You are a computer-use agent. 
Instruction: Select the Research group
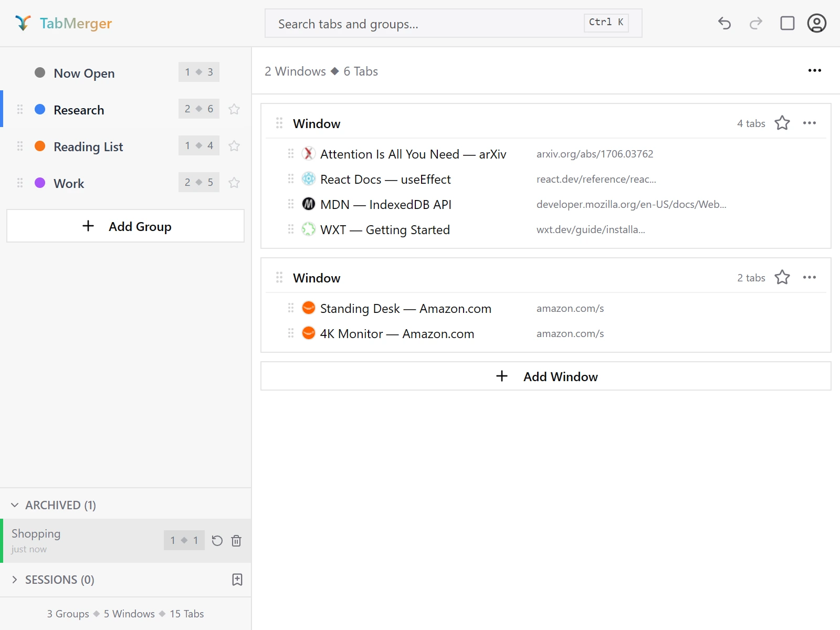click(126, 109)
